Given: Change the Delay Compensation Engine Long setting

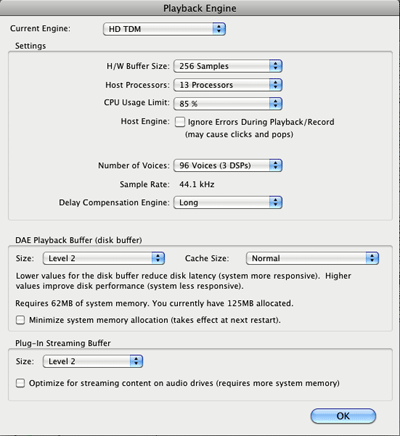Looking at the screenshot, I should pyautogui.click(x=228, y=202).
